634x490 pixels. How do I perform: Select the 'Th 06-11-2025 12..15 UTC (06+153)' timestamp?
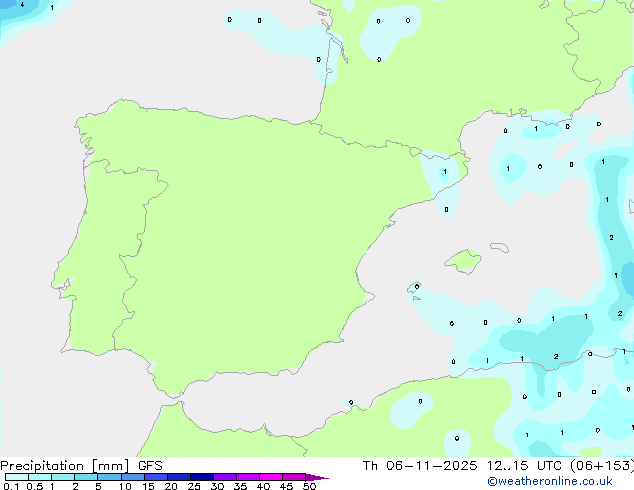click(x=498, y=466)
